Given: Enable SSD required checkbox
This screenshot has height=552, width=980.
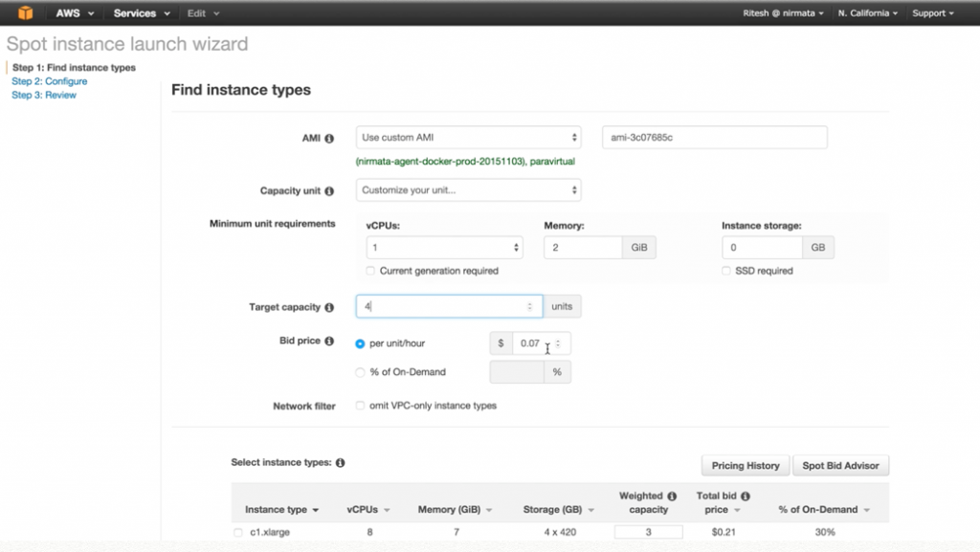Looking at the screenshot, I should pos(726,271).
